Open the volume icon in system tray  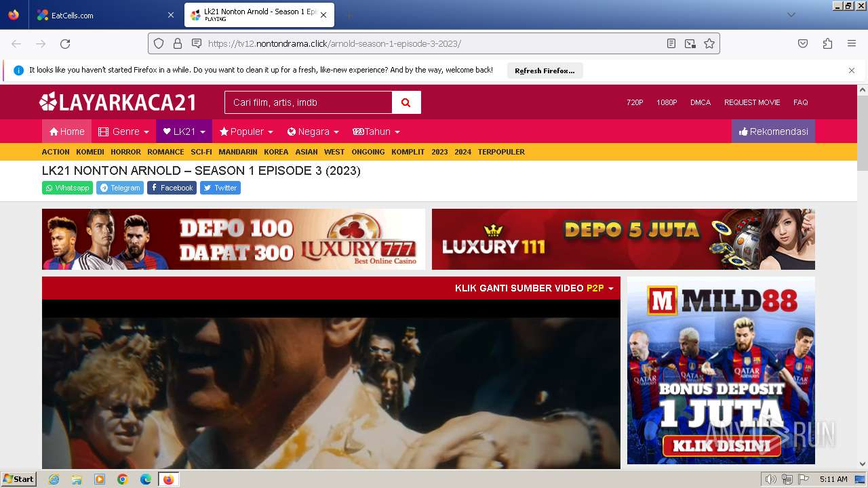[770, 479]
